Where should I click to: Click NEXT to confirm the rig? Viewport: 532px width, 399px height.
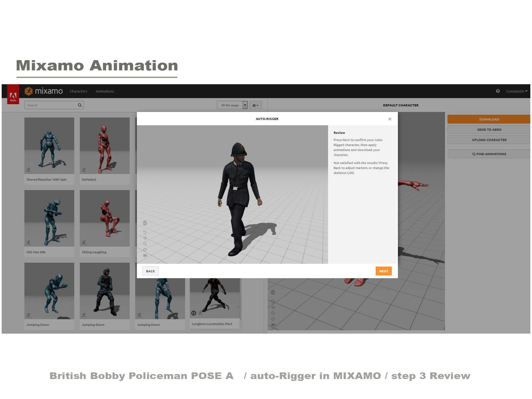pos(383,271)
